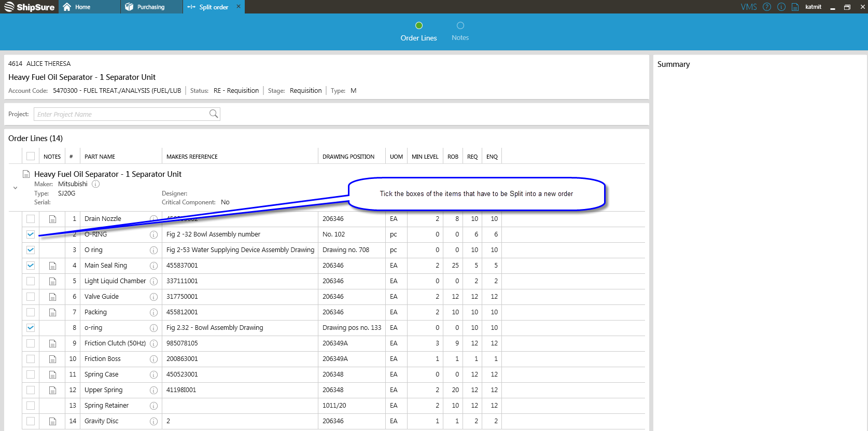Open the help question mark icon
868x431 pixels.
pos(767,7)
